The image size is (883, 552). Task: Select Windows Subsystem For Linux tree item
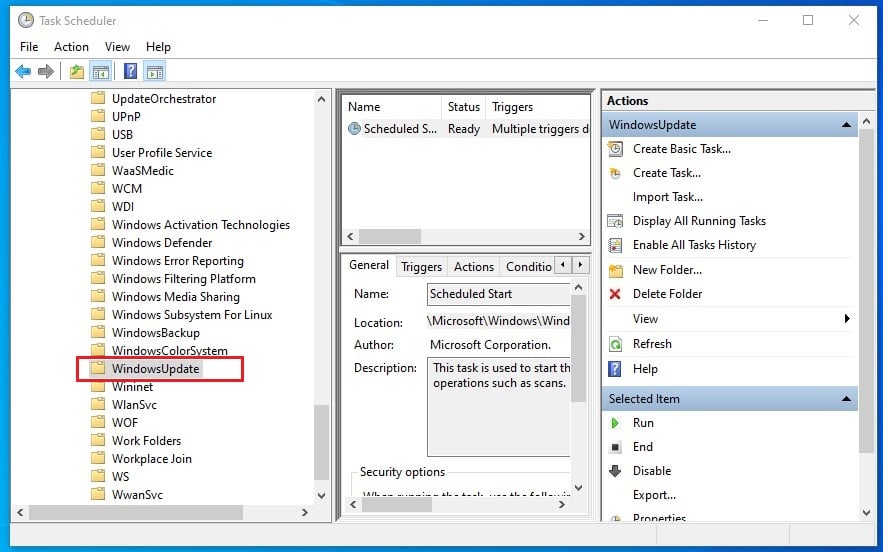tap(191, 315)
